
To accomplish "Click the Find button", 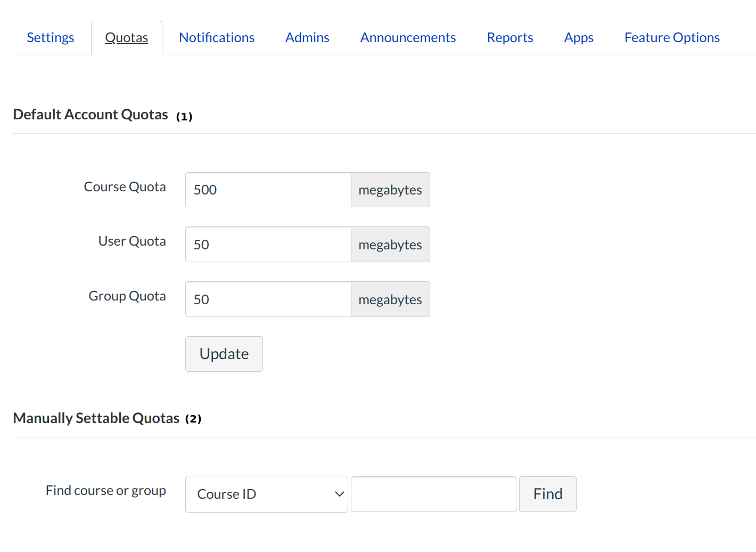I will (547, 494).
